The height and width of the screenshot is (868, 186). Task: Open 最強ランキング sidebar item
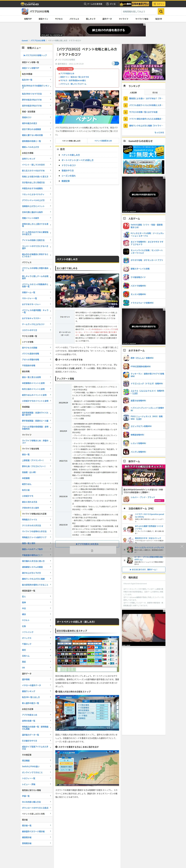click(37, 691)
